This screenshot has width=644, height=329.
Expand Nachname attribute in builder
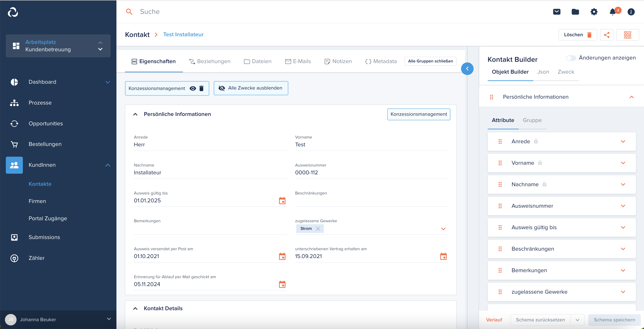tap(623, 184)
